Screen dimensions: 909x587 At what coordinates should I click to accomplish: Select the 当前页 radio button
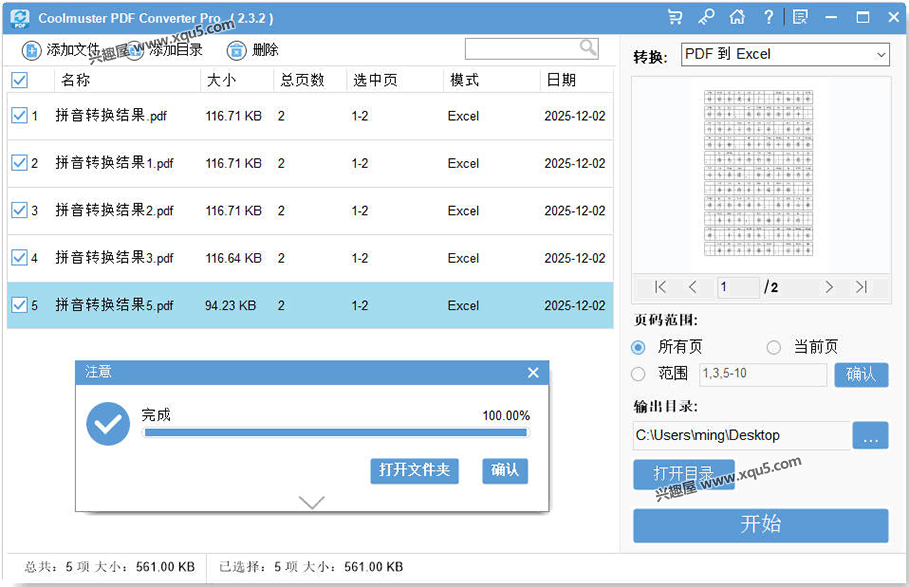click(775, 346)
